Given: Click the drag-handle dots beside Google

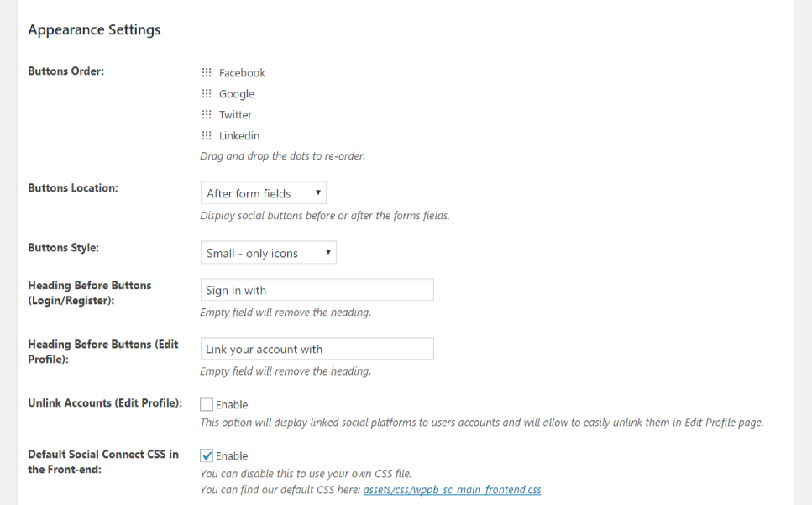Looking at the screenshot, I should point(207,94).
